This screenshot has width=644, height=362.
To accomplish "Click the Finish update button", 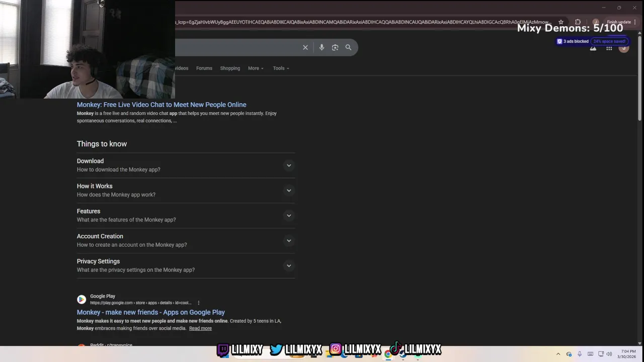I will point(619,22).
